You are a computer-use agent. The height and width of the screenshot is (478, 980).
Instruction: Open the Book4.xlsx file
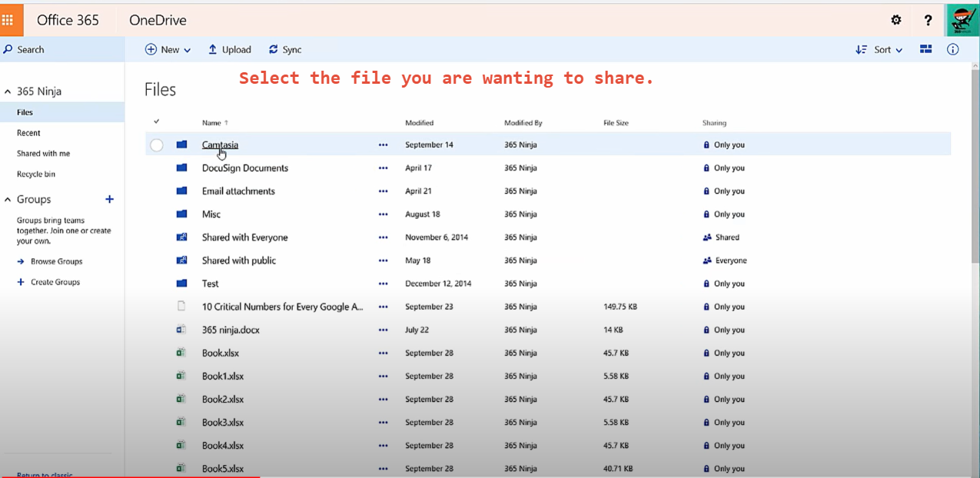(223, 445)
